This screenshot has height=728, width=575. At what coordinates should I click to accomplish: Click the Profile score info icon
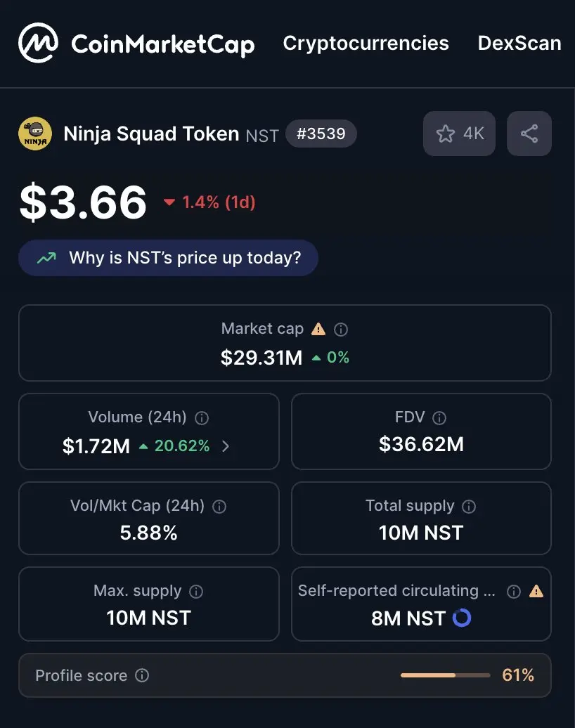[142, 675]
